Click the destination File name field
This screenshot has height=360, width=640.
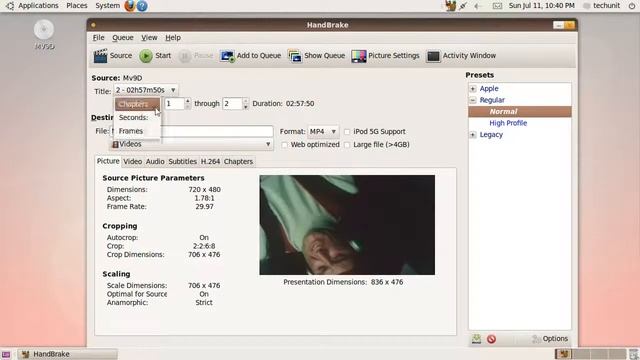tap(192, 131)
